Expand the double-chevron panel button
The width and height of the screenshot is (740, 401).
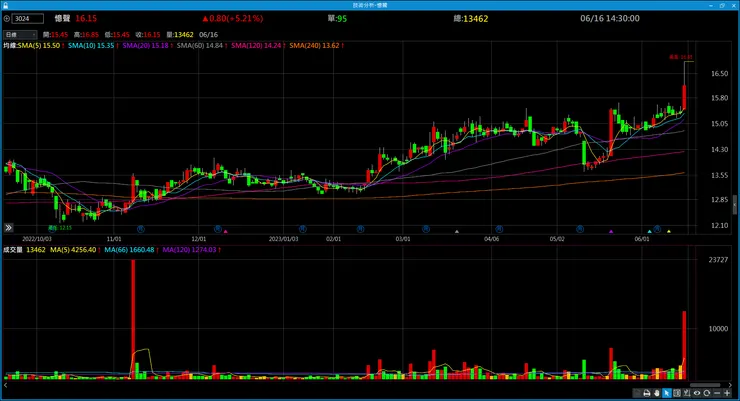point(8,228)
